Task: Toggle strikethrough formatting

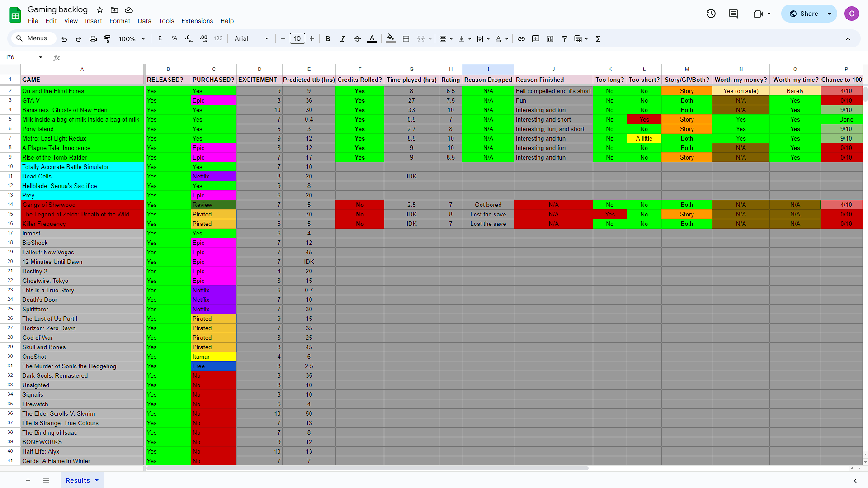Action: [x=357, y=39]
